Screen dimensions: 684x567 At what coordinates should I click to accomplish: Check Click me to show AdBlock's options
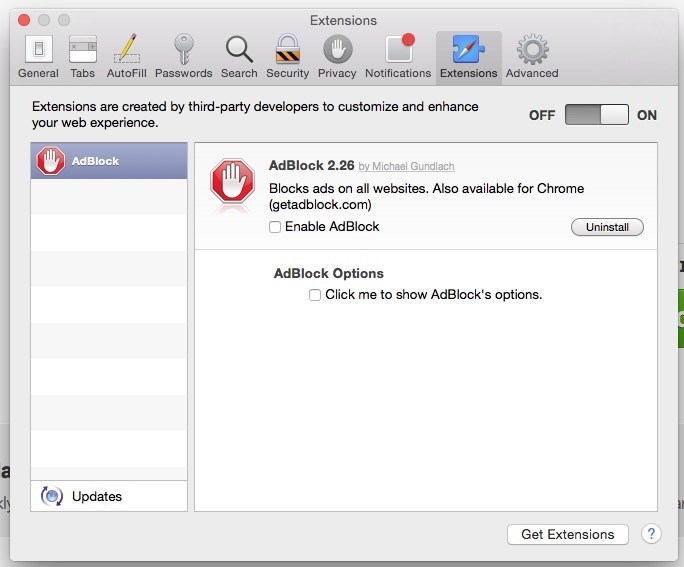tap(315, 295)
